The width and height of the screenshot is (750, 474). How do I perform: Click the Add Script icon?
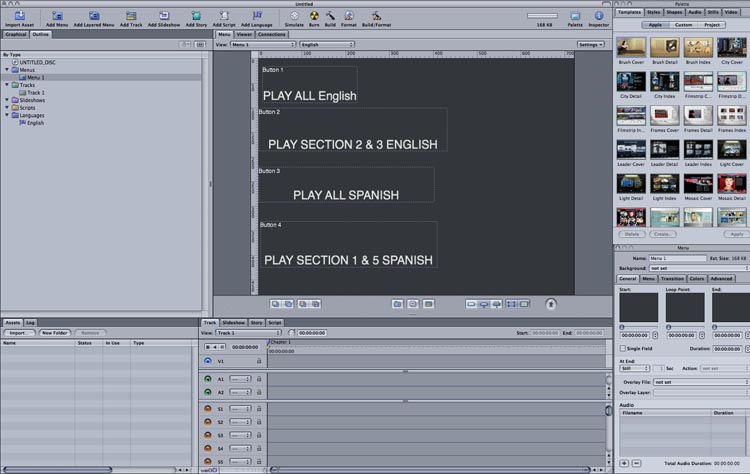point(224,16)
